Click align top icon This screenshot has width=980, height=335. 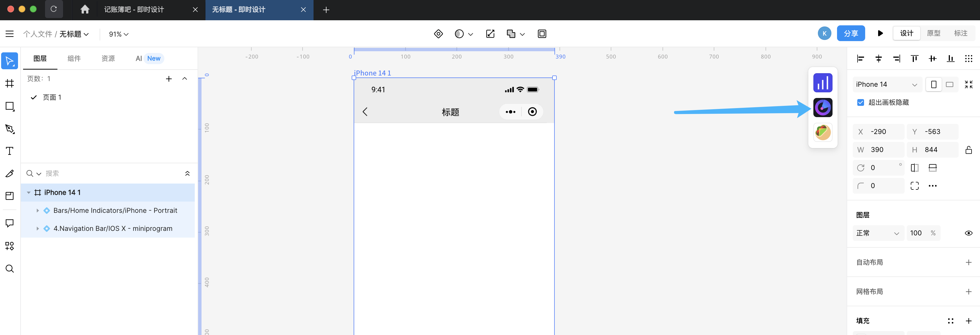(915, 58)
